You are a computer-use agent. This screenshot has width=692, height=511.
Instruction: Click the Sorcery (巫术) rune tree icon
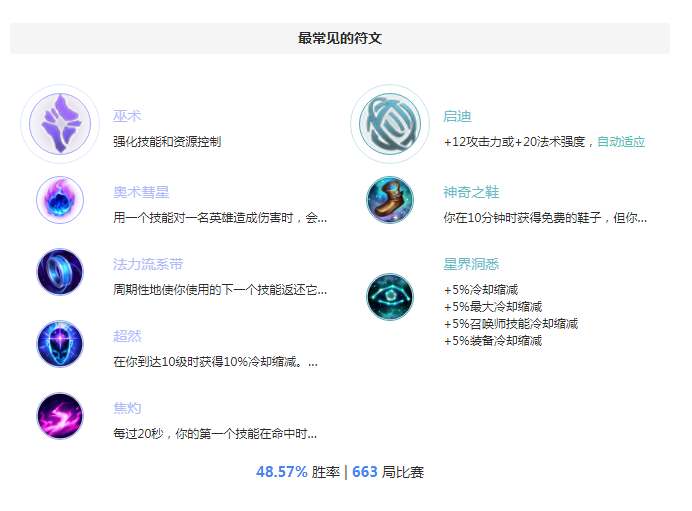click(x=60, y=124)
